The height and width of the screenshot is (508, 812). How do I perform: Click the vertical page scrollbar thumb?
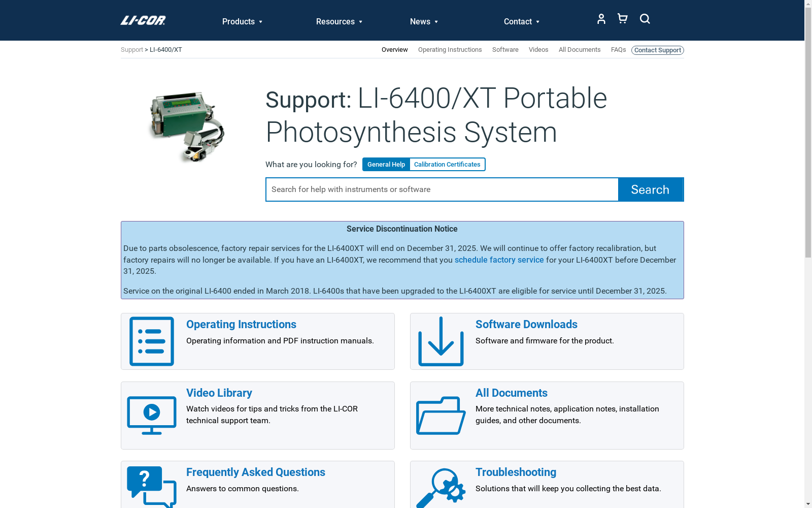pos(808,133)
